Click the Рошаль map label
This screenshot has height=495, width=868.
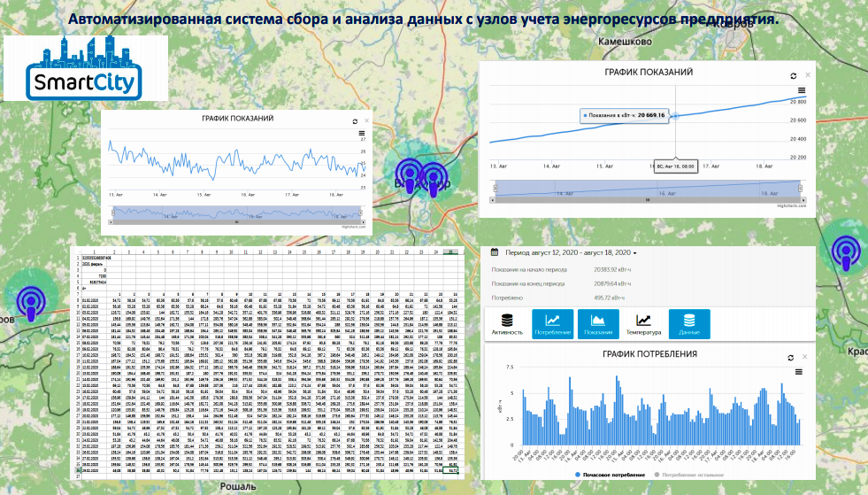coord(239,487)
